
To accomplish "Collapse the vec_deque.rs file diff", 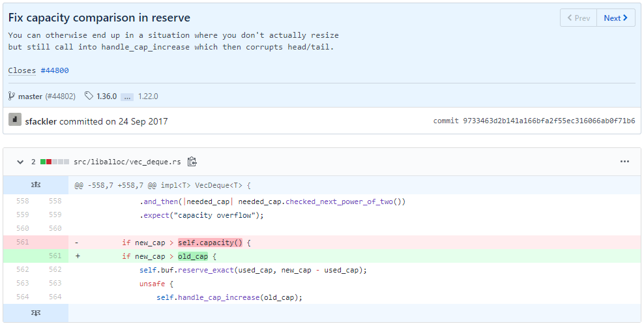I will [x=20, y=162].
